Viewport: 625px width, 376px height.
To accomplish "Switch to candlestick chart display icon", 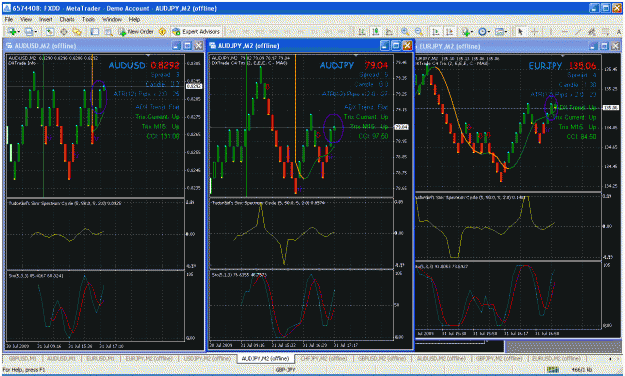I will 375,31.
